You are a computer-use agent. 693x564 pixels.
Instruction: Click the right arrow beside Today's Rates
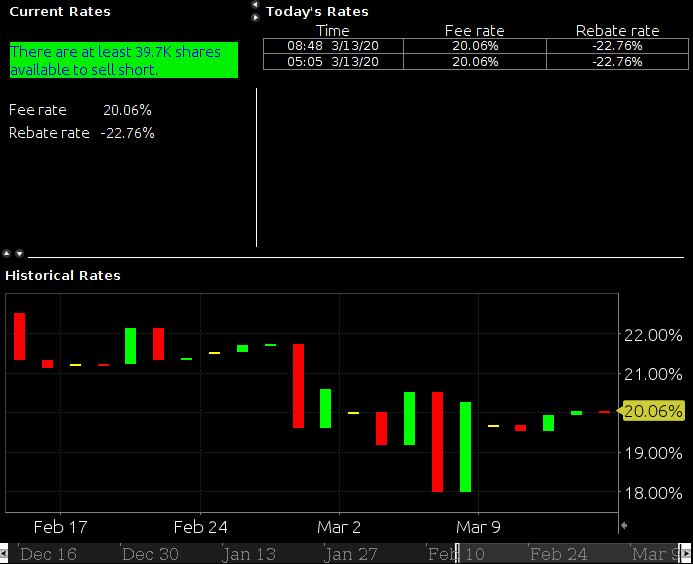(255, 18)
